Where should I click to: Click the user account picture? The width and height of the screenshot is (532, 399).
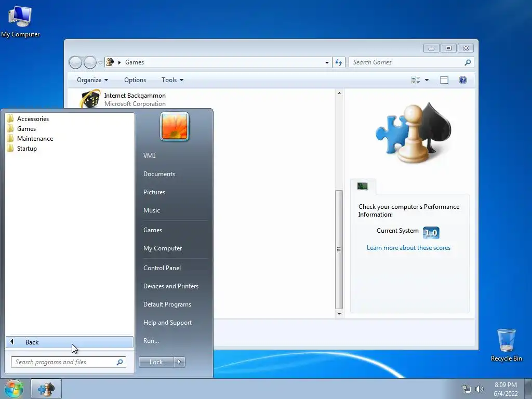(175, 126)
